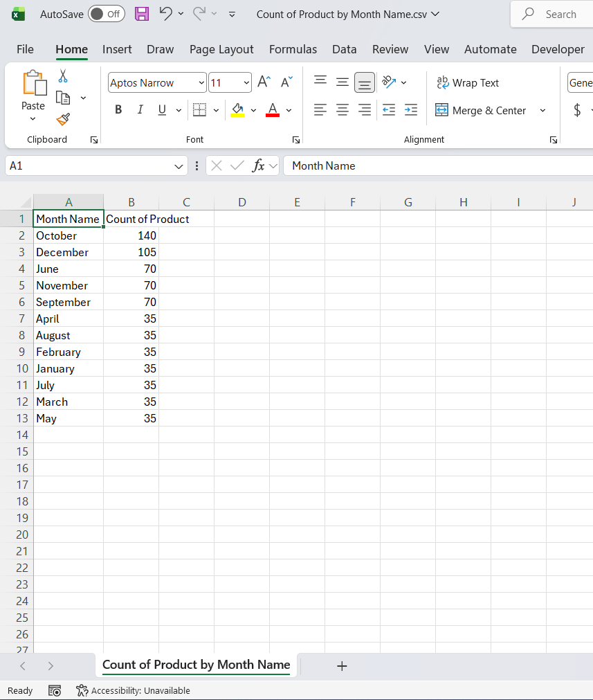The width and height of the screenshot is (593, 700).
Task: Open the Formulas tab
Action: [x=293, y=49]
